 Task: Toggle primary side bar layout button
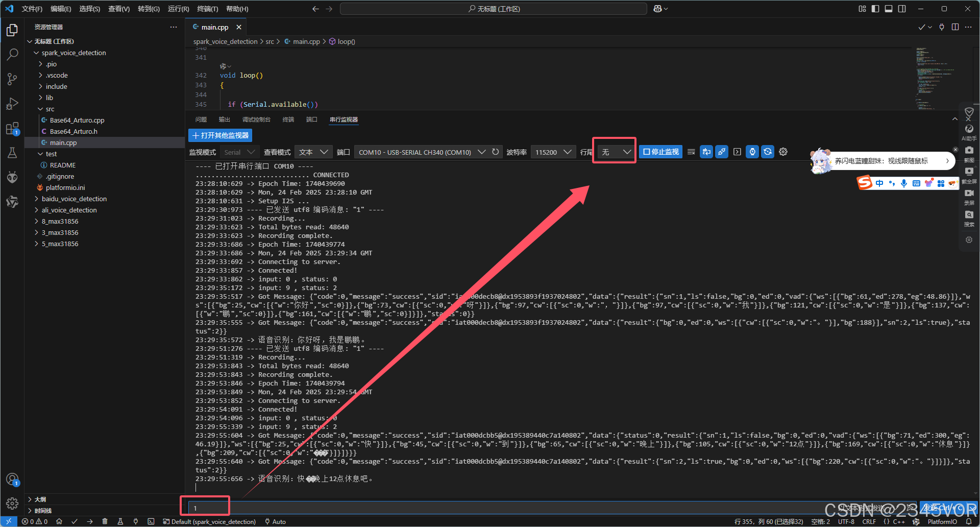[x=875, y=9]
